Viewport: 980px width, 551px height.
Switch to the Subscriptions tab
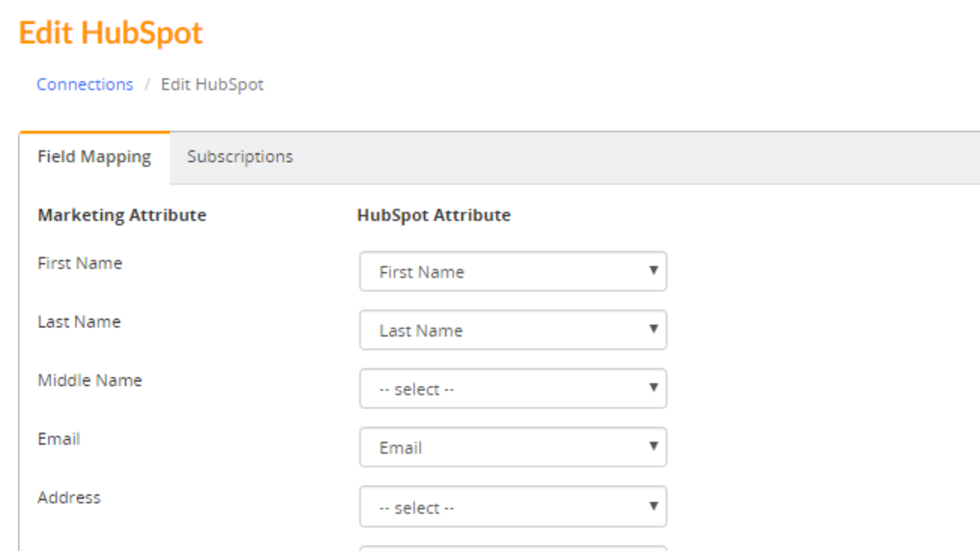[239, 156]
